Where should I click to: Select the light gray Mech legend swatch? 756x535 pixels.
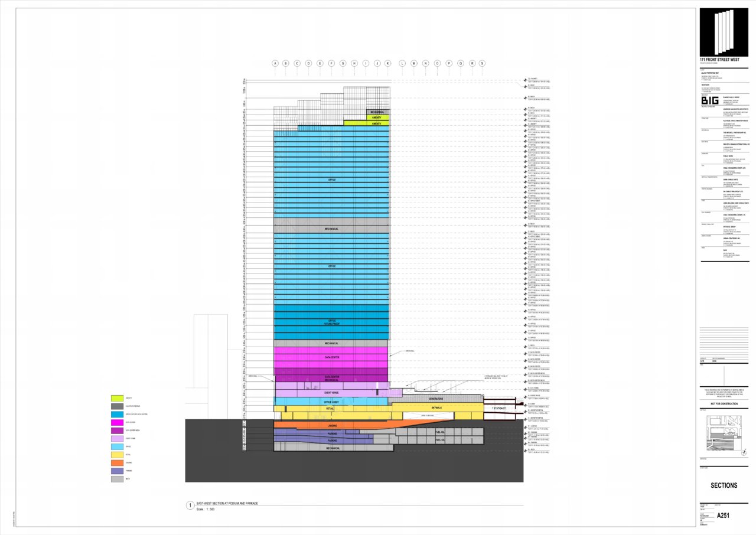tap(117, 479)
